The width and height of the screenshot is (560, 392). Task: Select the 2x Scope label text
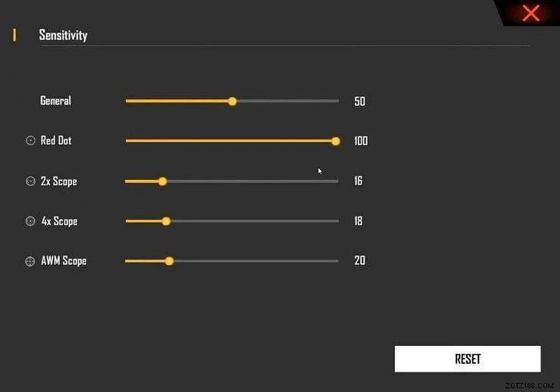click(x=59, y=181)
